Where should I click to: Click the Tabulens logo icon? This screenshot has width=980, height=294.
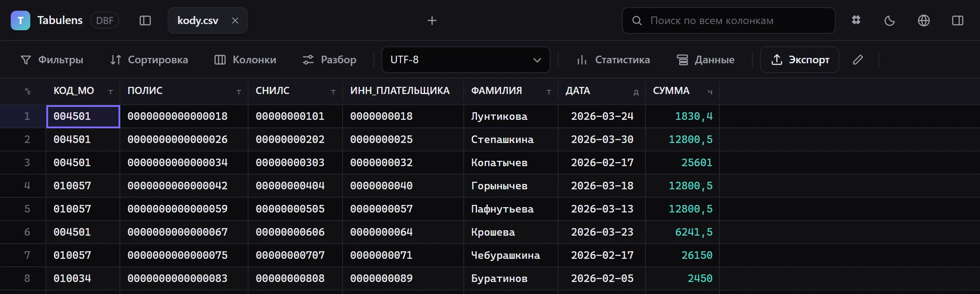coord(20,20)
